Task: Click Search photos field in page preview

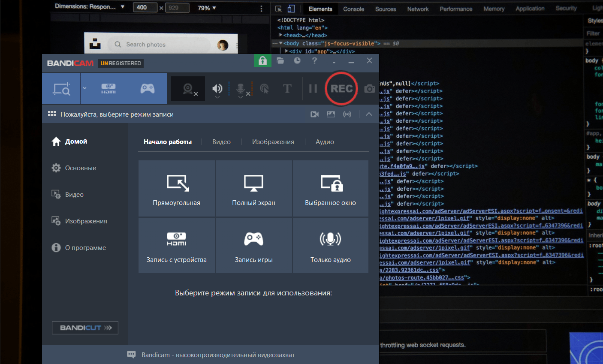Action: click(159, 45)
